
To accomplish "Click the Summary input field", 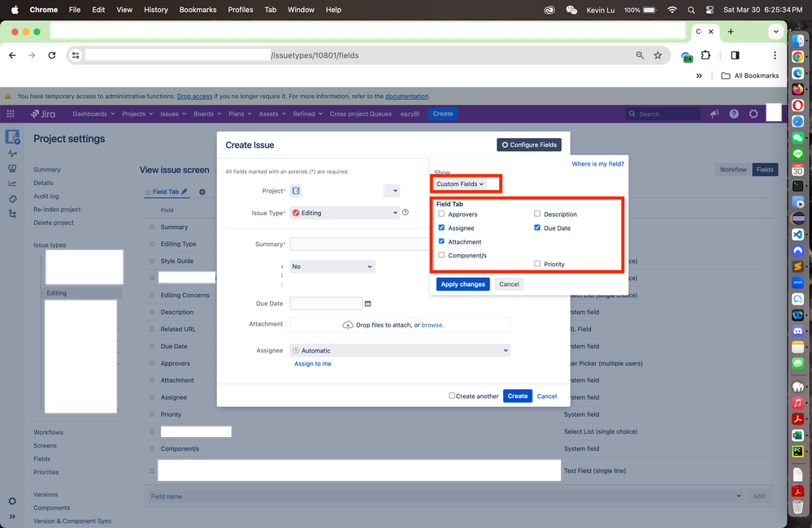I will (x=359, y=244).
